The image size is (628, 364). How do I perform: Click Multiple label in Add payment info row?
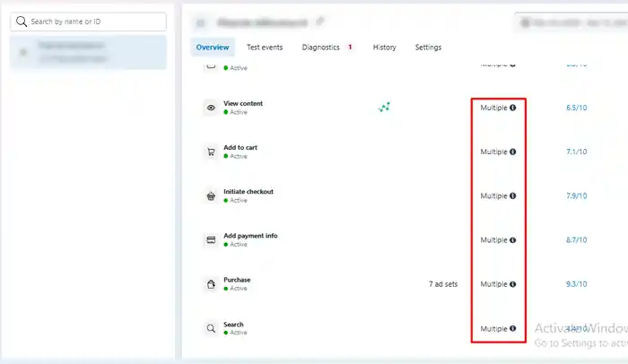click(x=493, y=240)
